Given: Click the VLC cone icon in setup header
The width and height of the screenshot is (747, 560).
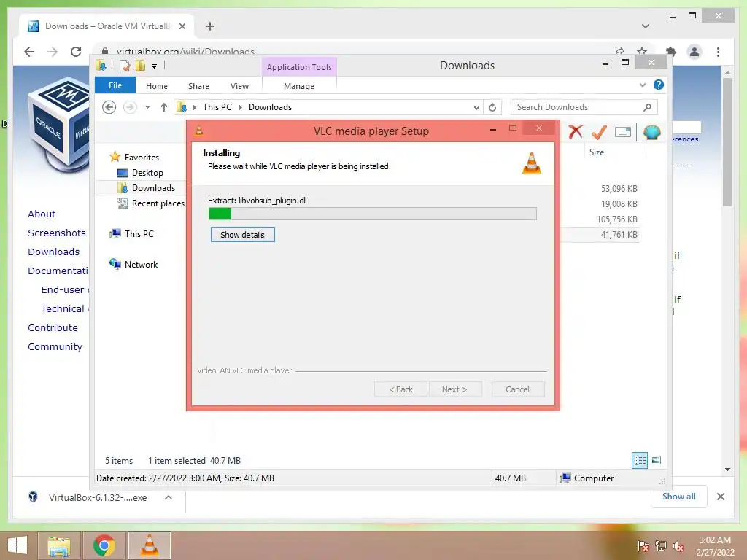Looking at the screenshot, I should click(x=532, y=163).
